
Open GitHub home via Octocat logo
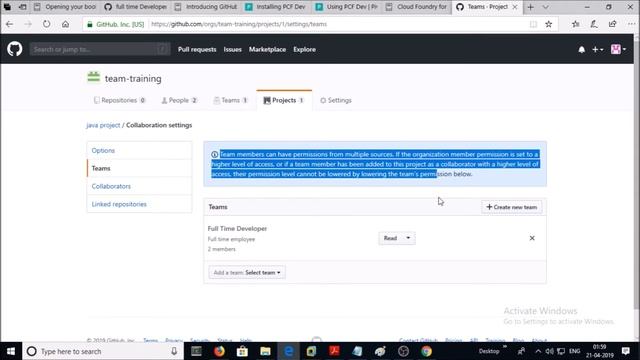pyautogui.click(x=15, y=49)
